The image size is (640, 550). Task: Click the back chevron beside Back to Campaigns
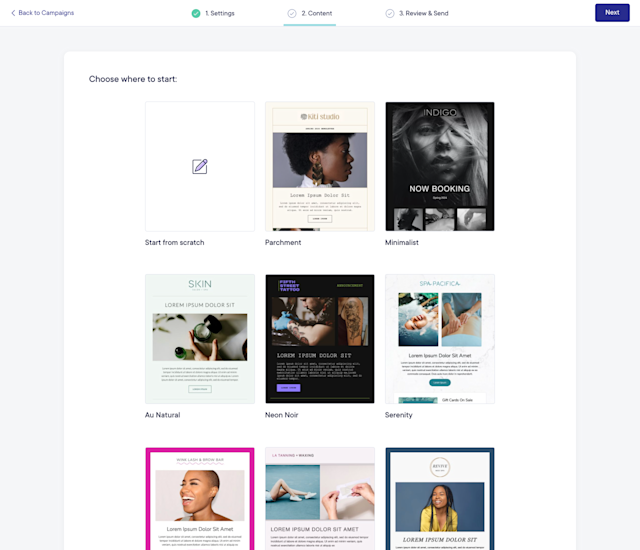(13, 13)
